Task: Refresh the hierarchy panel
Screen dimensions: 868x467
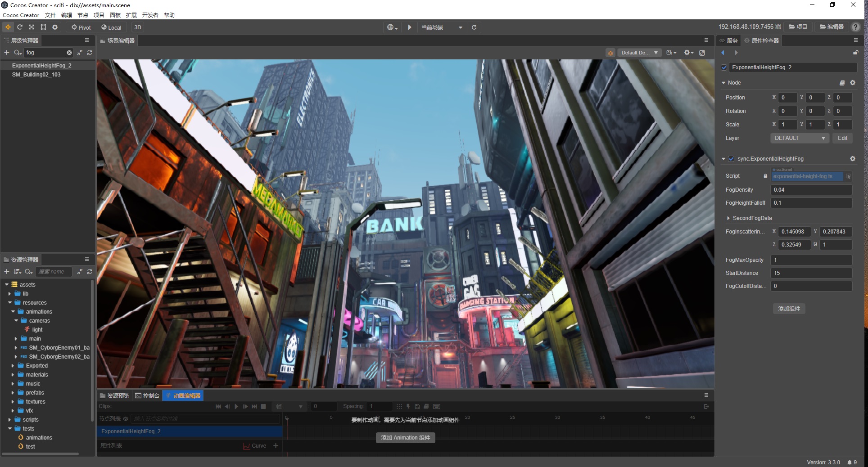Action: click(90, 53)
